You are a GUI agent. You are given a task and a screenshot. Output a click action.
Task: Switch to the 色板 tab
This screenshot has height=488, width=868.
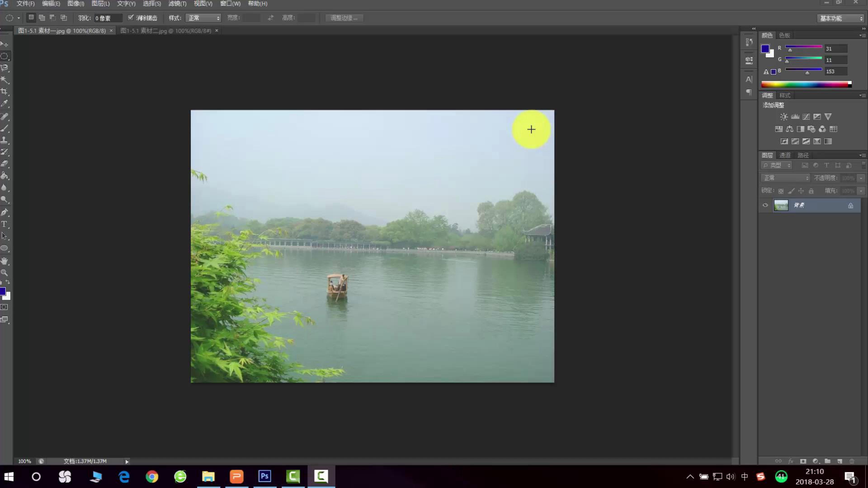(x=784, y=35)
